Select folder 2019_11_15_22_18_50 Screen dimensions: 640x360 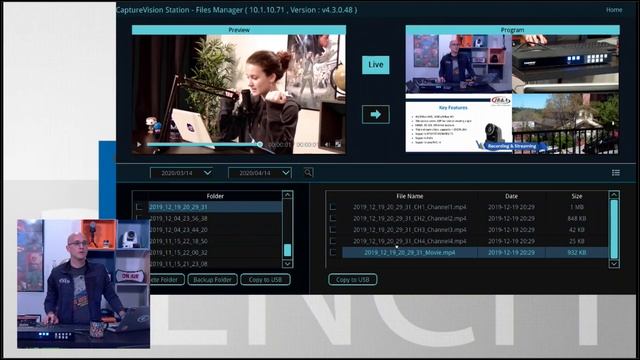pos(178,241)
